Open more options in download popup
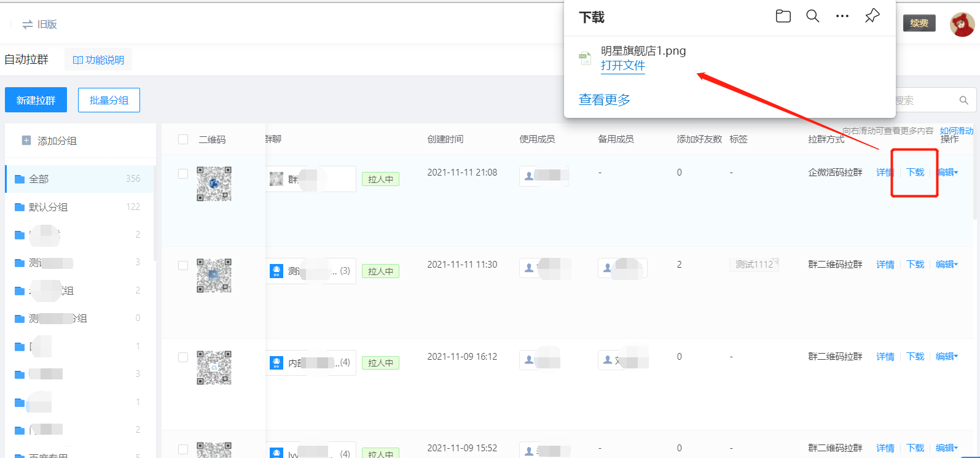 [842, 17]
